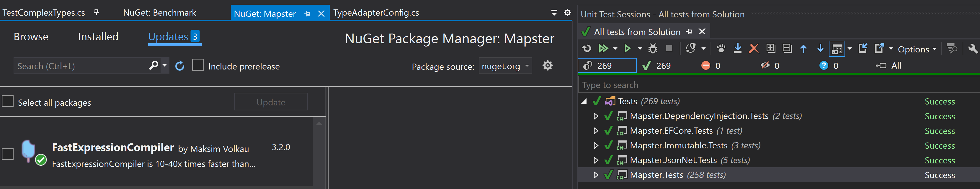Refresh the NuGet package list
This screenshot has height=189, width=980.
(179, 66)
